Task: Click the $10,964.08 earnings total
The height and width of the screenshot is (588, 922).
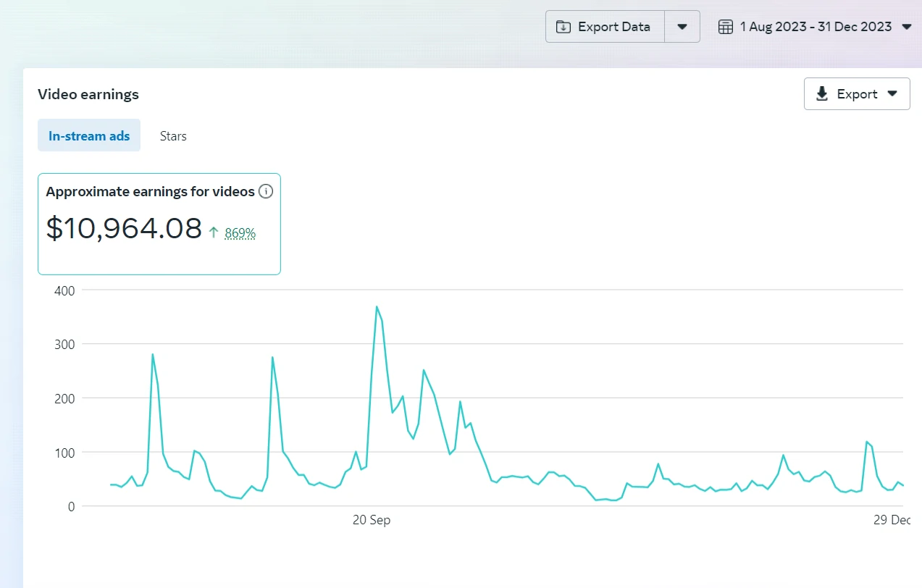Action: point(124,228)
